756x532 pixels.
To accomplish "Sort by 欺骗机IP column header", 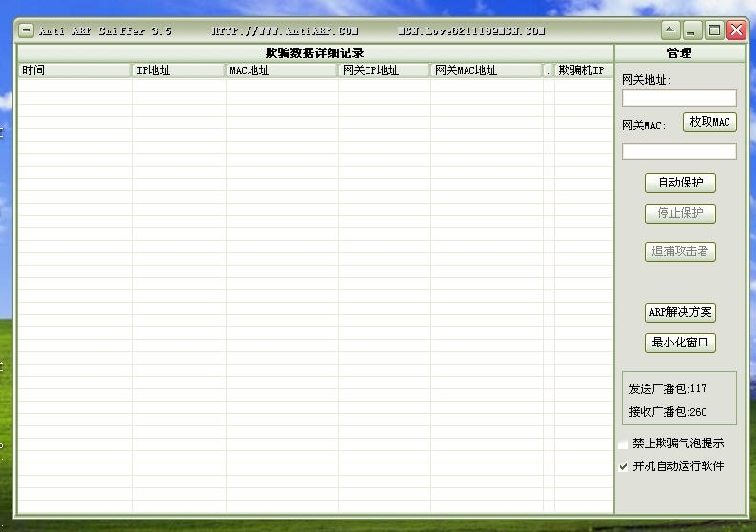I will coord(582,70).
